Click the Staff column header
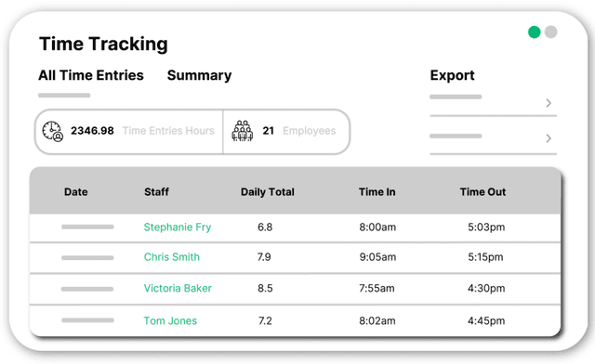The image size is (595, 364). pos(156,192)
